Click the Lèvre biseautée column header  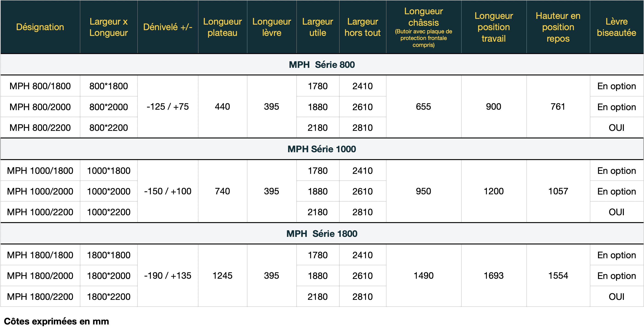[x=616, y=27]
